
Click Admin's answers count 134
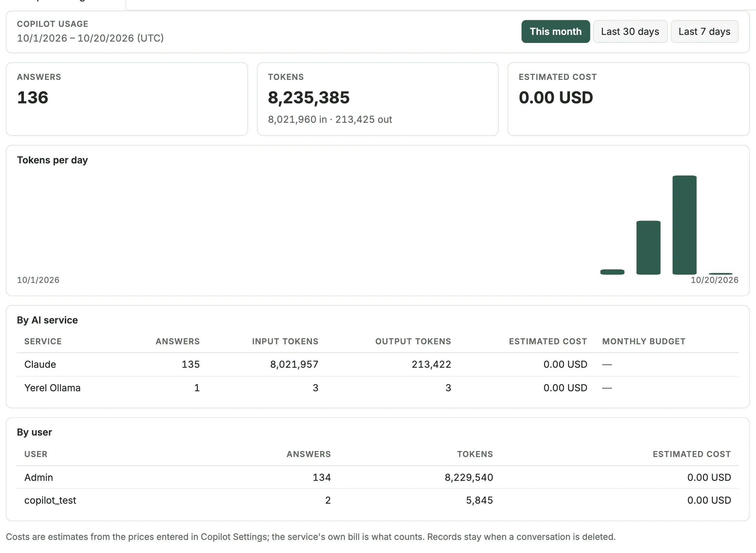tap(322, 477)
